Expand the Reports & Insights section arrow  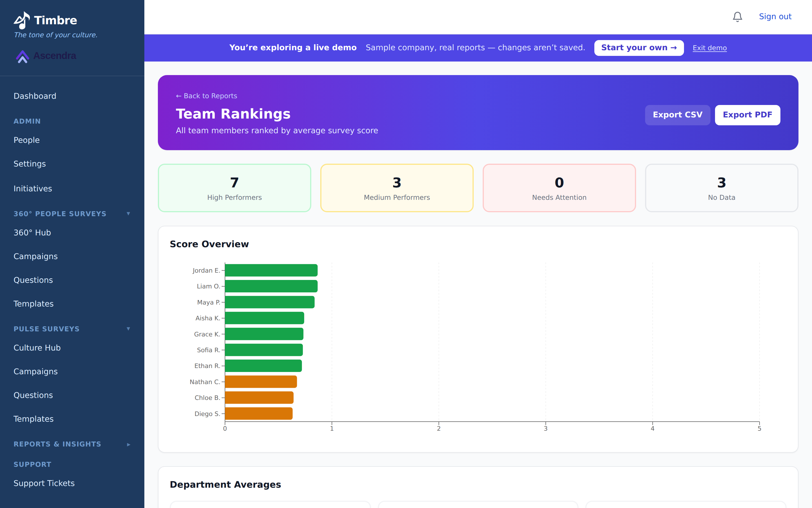pos(128,444)
